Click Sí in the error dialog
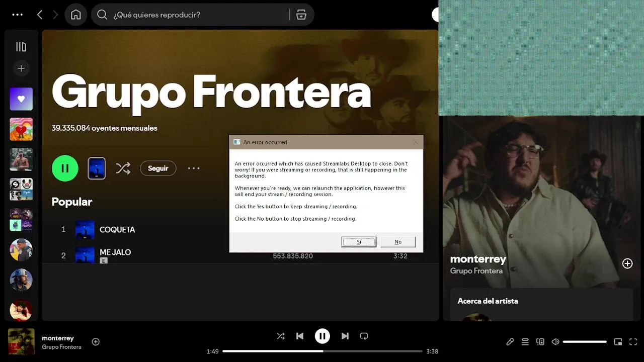Image resolution: width=644 pixels, height=362 pixels. pyautogui.click(x=359, y=242)
